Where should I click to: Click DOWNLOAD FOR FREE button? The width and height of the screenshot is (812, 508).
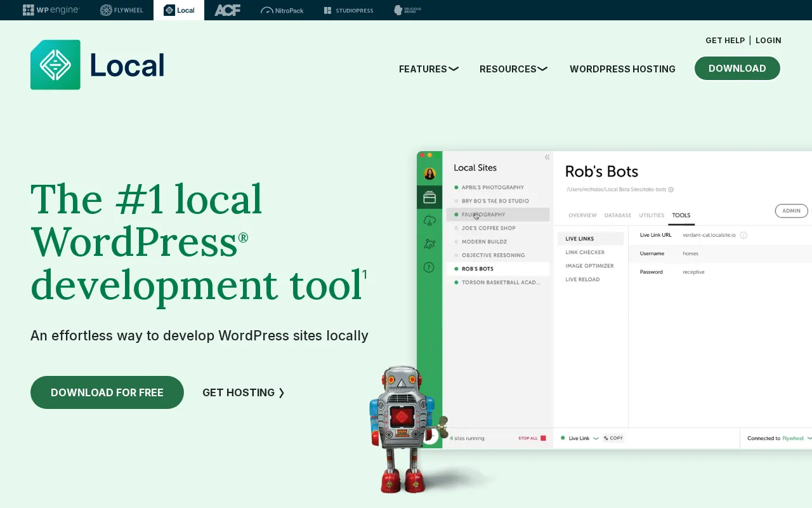[107, 392]
